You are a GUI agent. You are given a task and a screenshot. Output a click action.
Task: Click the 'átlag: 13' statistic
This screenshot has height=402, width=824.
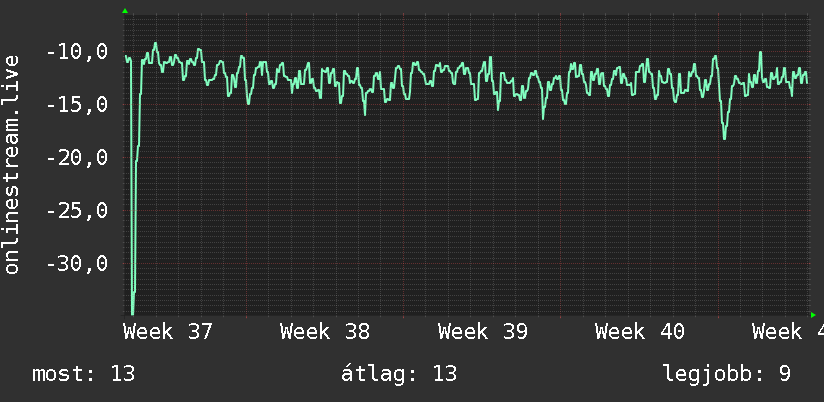[399, 374]
